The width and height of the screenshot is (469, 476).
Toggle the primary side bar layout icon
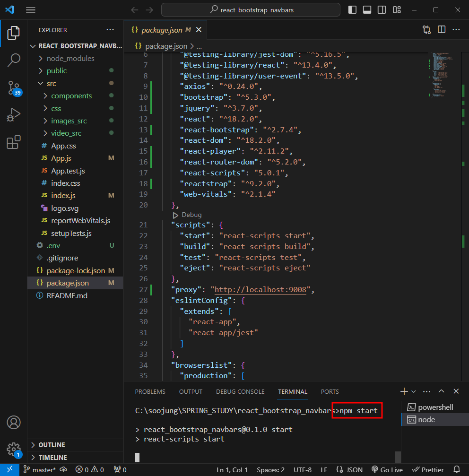352,10
